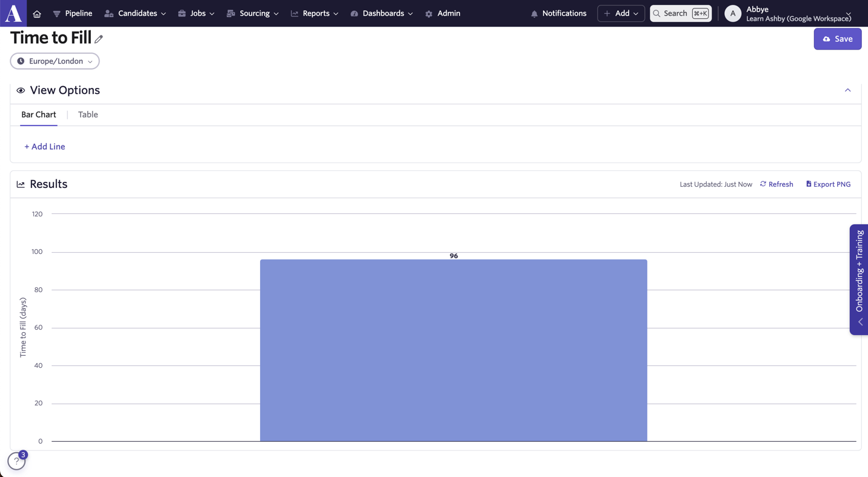The width and height of the screenshot is (868, 477).
Task: Click the Time to Fill (days) axis label
Action: point(23,327)
